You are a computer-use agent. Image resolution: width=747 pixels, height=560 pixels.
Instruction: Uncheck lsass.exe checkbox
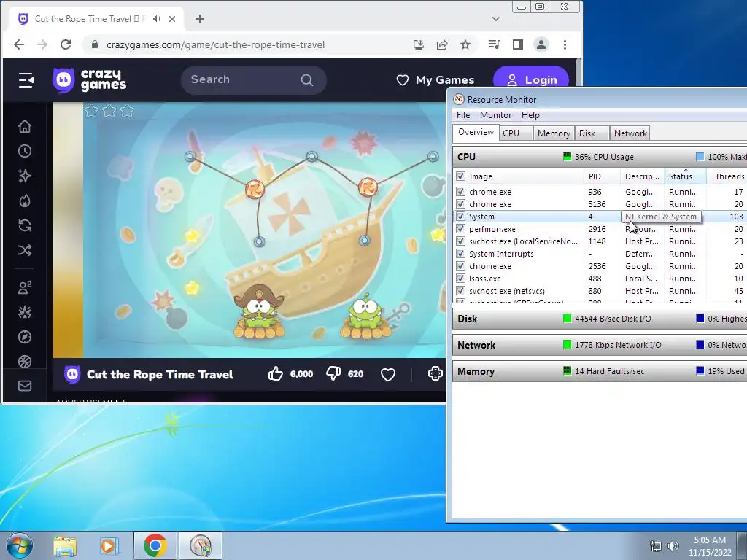pos(460,278)
